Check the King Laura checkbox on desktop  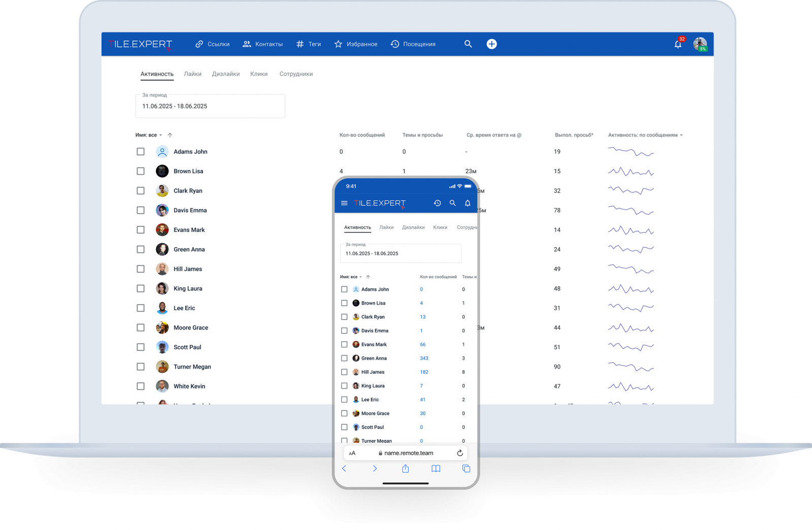[x=141, y=288]
